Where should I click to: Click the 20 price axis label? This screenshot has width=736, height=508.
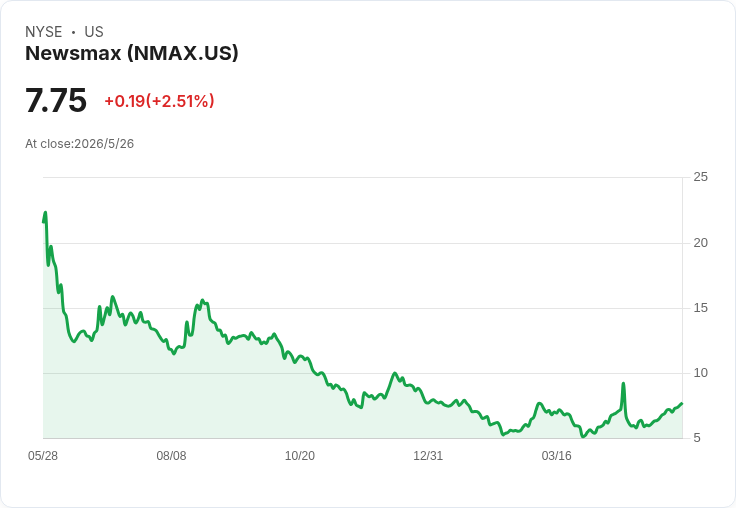[701, 243]
